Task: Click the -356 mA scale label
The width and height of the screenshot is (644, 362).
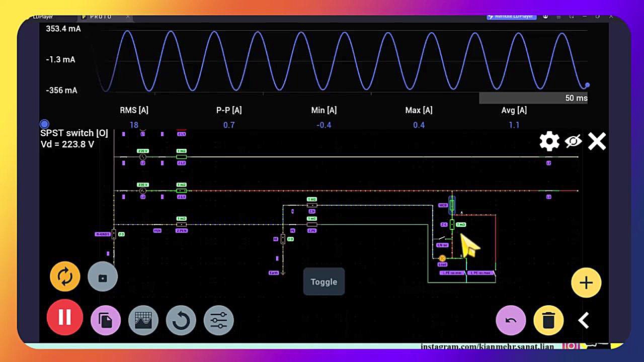Action: (61, 90)
